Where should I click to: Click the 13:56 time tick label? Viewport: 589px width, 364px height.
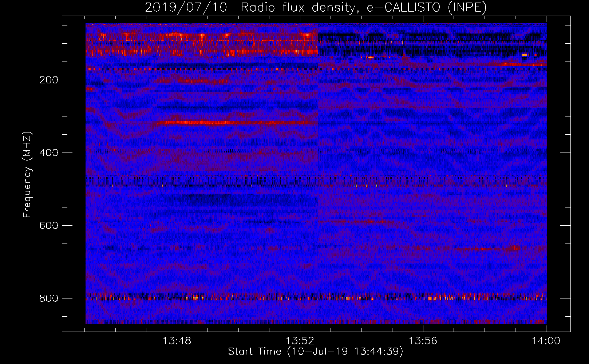pos(423,341)
